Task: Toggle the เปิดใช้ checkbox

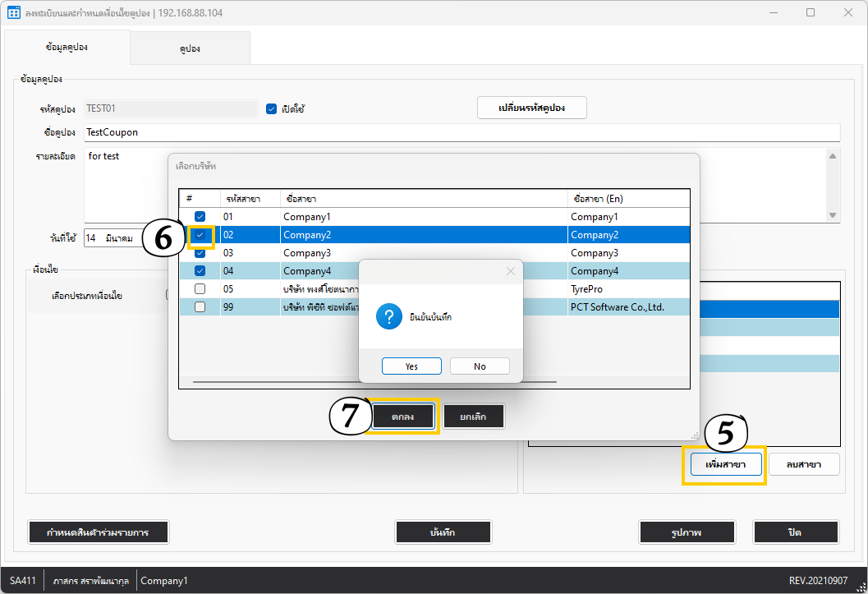Action: (272, 108)
